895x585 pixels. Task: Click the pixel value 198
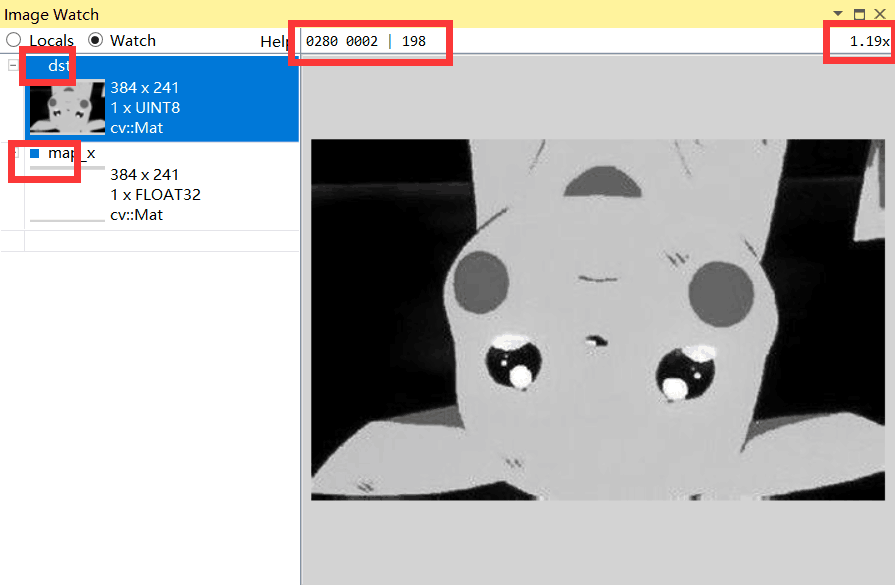pos(414,41)
